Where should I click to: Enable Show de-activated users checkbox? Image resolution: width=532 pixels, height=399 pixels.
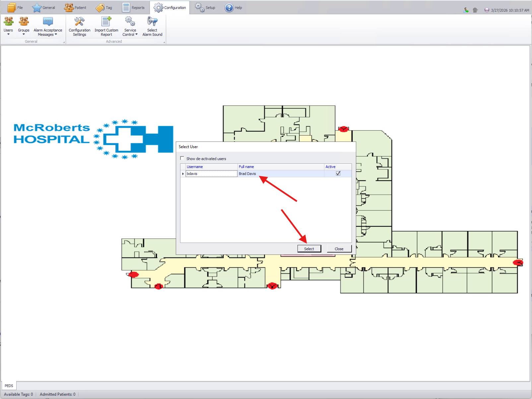182,158
